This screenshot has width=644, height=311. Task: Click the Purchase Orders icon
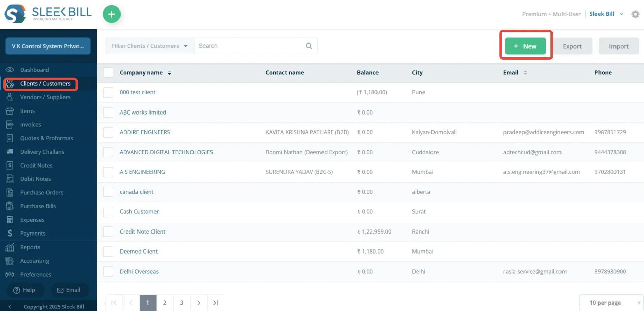10,192
